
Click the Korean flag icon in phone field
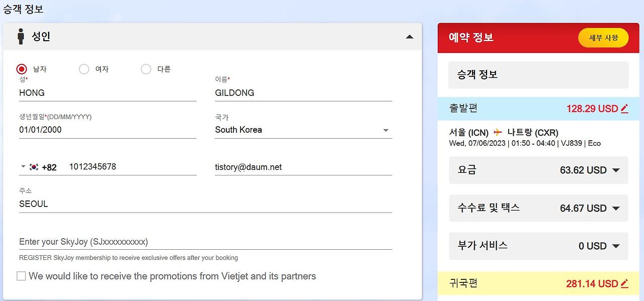coord(34,166)
